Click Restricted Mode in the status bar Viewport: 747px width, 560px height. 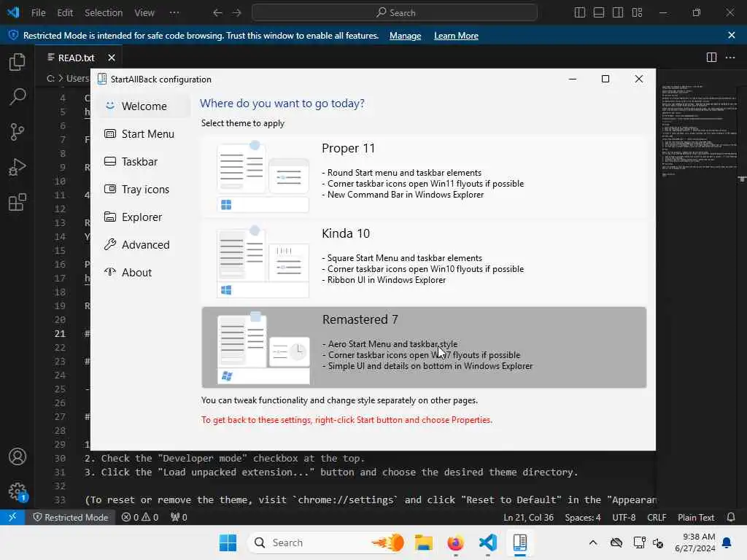click(x=71, y=517)
